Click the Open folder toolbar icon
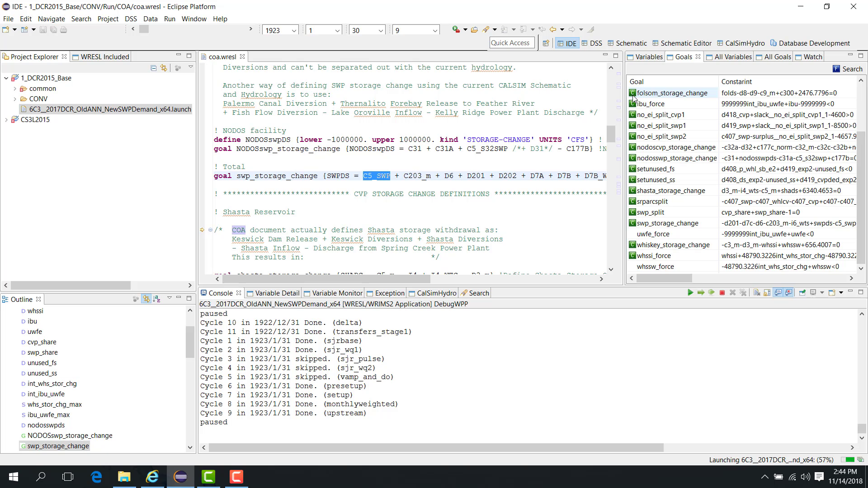Screen dimensions: 868x488 point(474,30)
